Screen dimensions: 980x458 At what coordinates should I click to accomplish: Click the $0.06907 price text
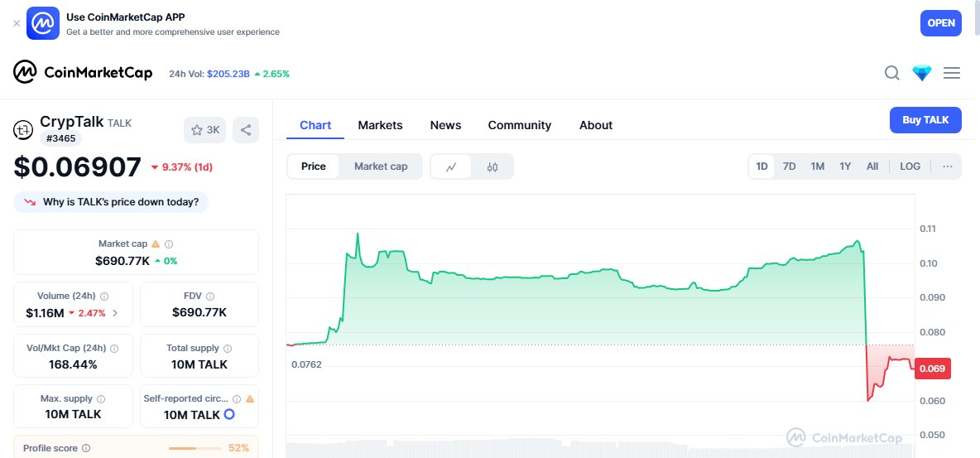pyautogui.click(x=78, y=167)
